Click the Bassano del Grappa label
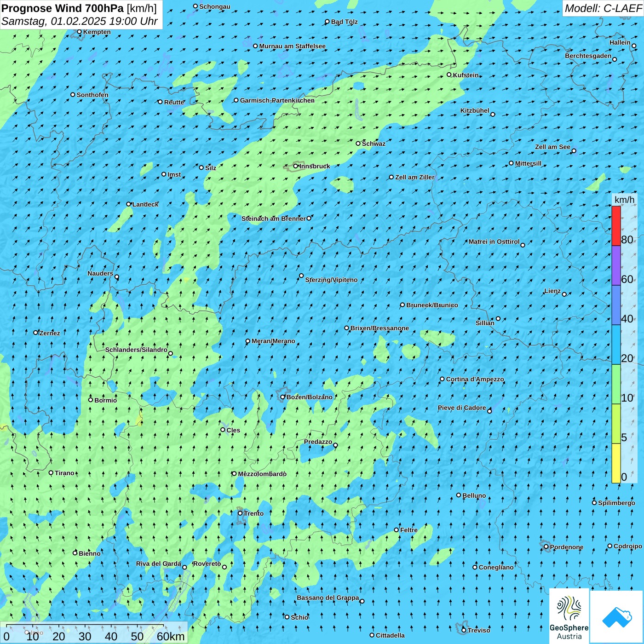644x644 pixels. (328, 598)
